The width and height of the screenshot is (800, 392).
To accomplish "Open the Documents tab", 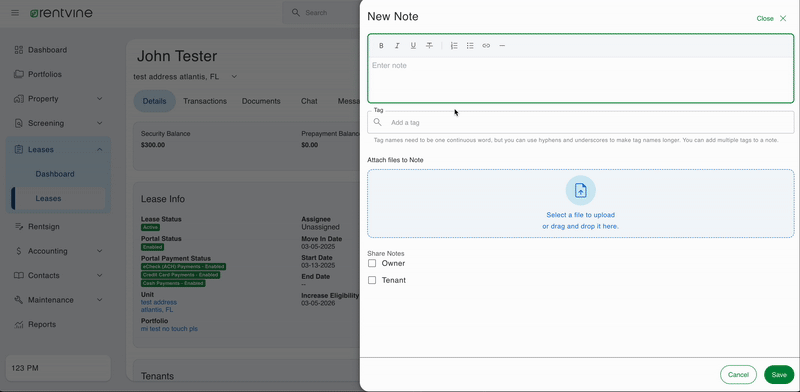I will (x=261, y=101).
